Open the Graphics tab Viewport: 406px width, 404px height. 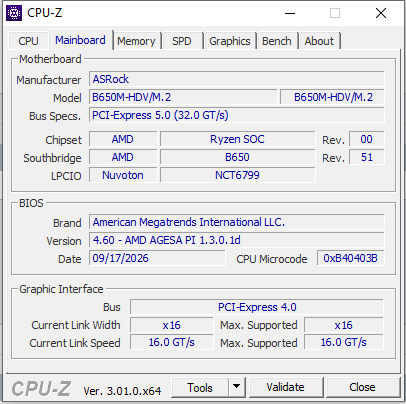[x=230, y=41]
